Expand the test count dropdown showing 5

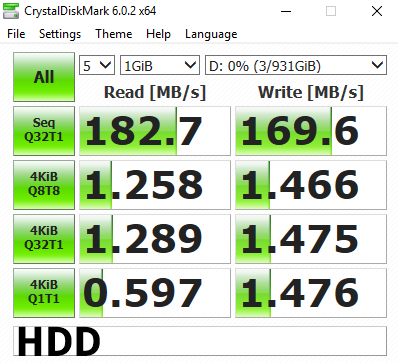click(x=97, y=65)
